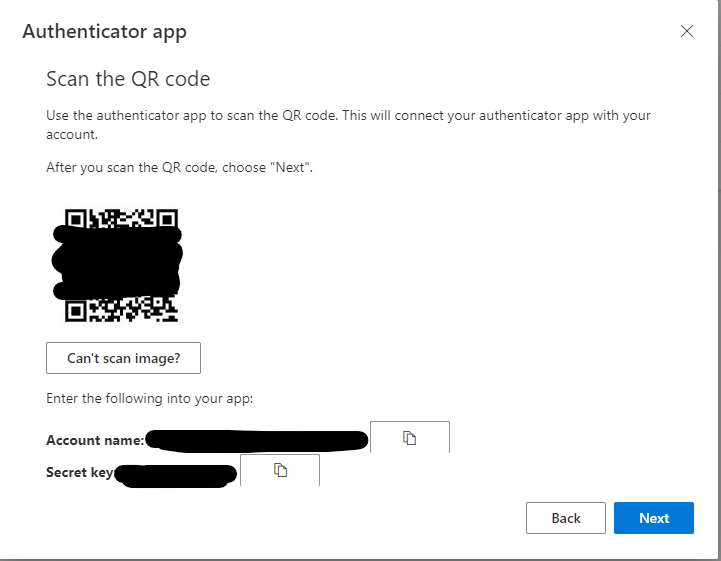Click the "Account name:" label
Viewport: 721px width, 561px height.
95,440
